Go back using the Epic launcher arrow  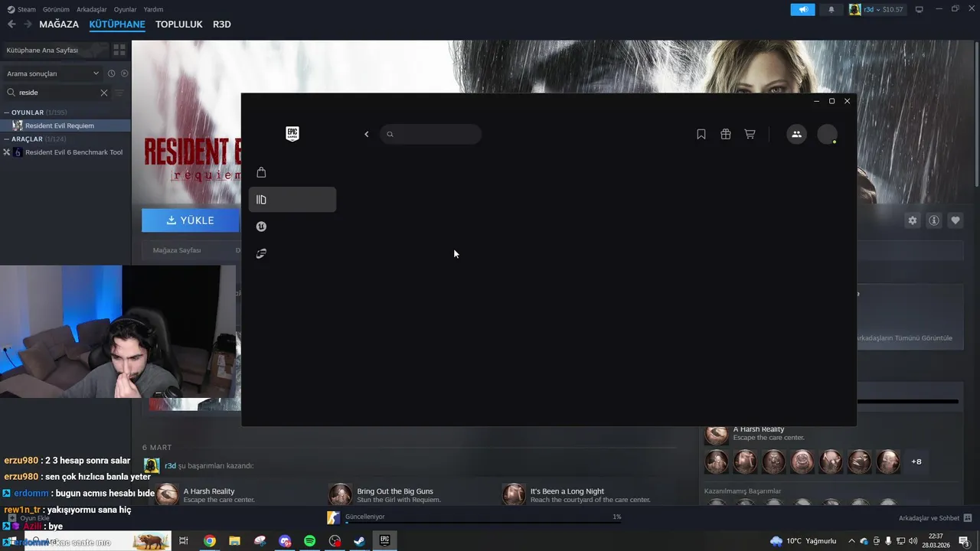pyautogui.click(x=367, y=134)
